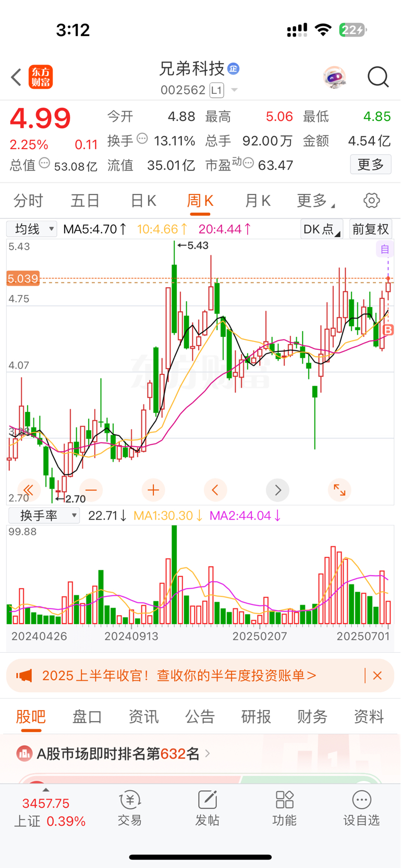Tap the MA2:44.04 turnover average label
Viewport: 401px width, 868px height.
click(x=245, y=516)
